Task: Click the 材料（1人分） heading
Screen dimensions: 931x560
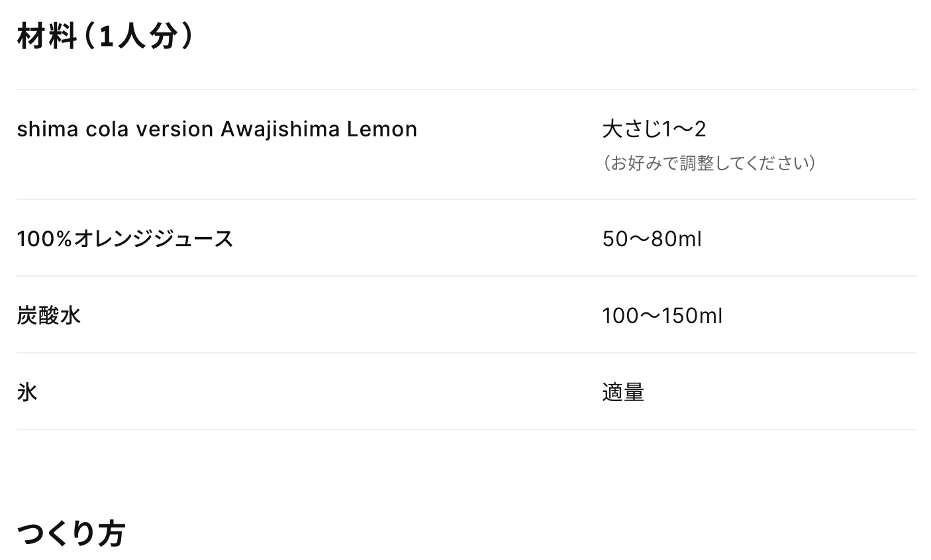Action: 105,36
